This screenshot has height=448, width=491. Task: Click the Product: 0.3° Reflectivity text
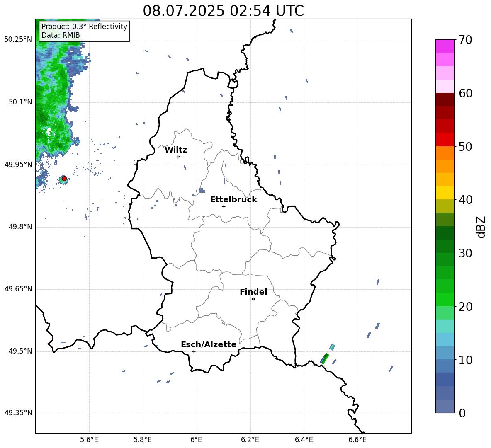pos(84,26)
